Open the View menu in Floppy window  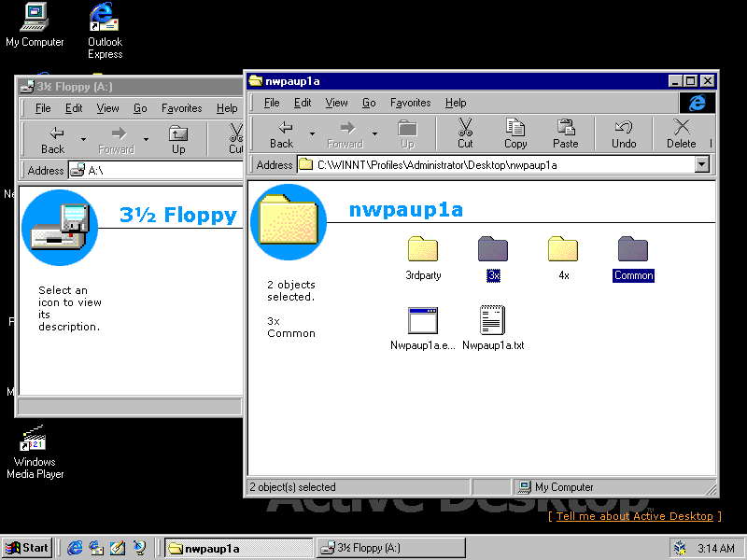tap(107, 108)
